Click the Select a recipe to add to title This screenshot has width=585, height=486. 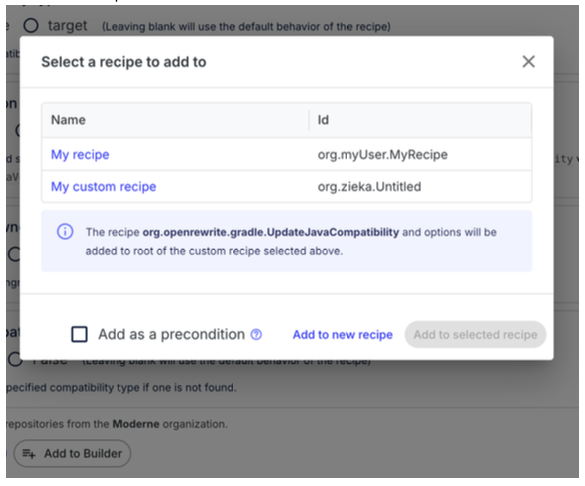point(123,62)
